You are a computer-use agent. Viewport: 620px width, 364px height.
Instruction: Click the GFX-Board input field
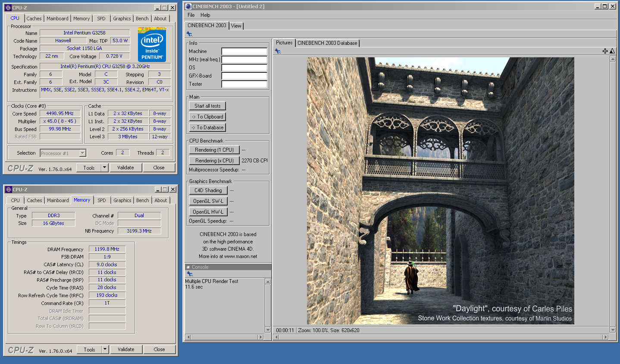[x=244, y=76]
